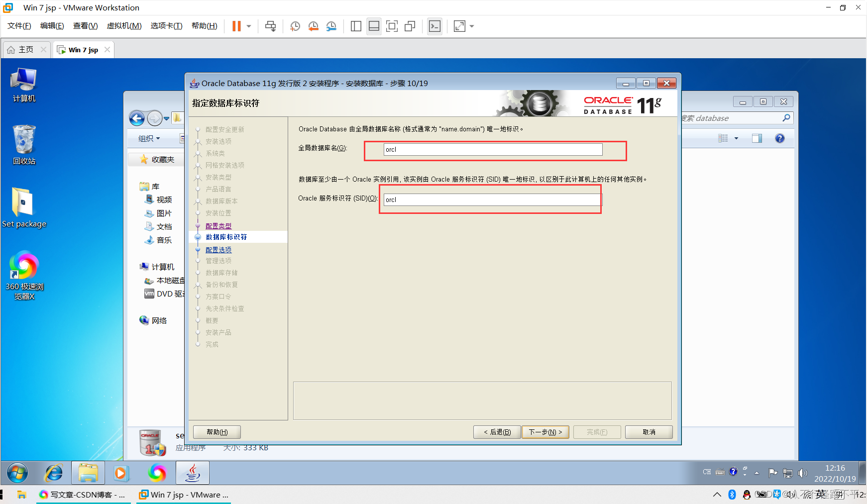Open the 查看(V) menu
The image size is (867, 504).
pyautogui.click(x=85, y=26)
